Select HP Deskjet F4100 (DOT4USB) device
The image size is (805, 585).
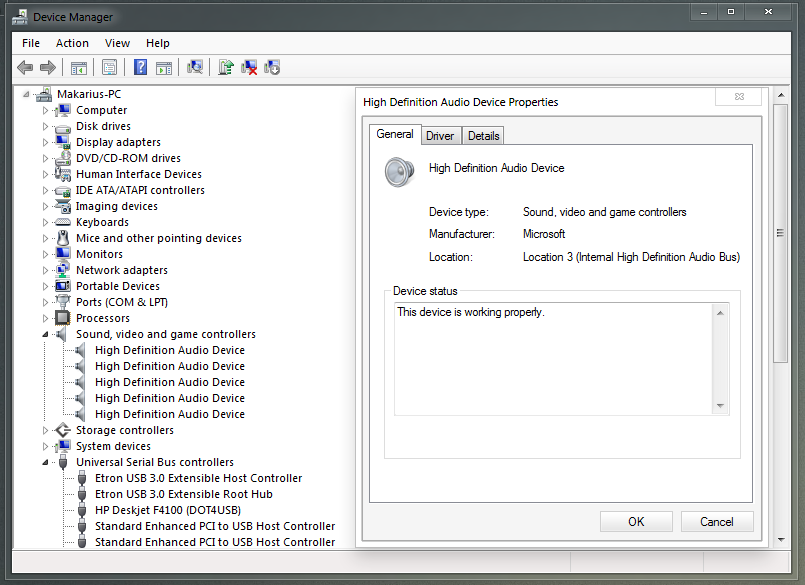point(168,510)
